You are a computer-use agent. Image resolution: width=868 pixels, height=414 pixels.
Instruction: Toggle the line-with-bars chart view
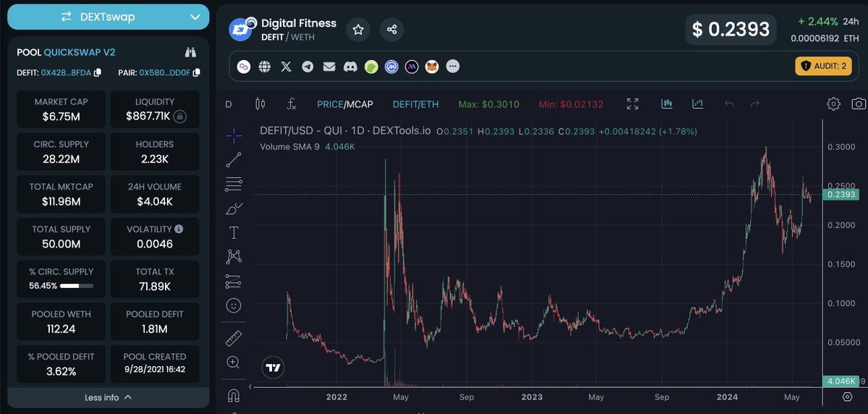coord(697,104)
